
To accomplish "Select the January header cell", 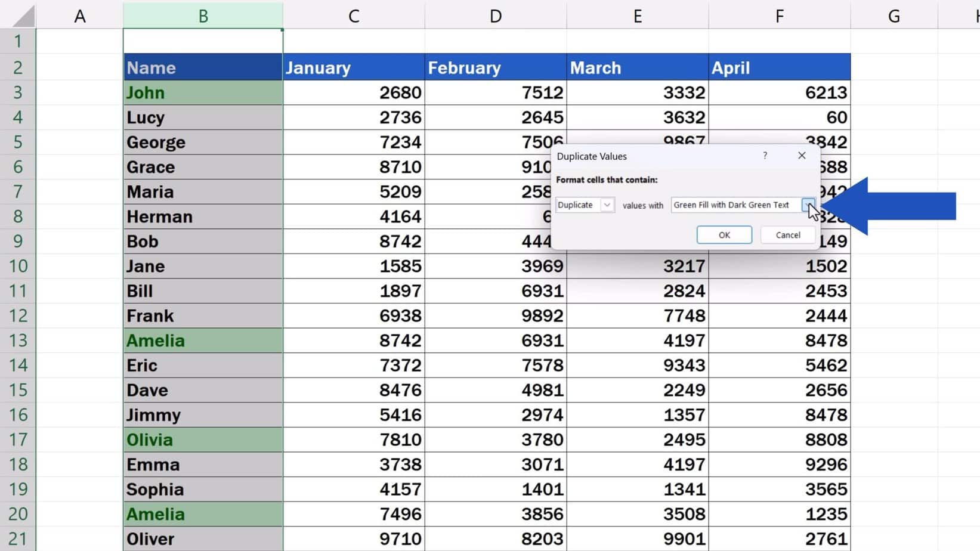I will [353, 67].
